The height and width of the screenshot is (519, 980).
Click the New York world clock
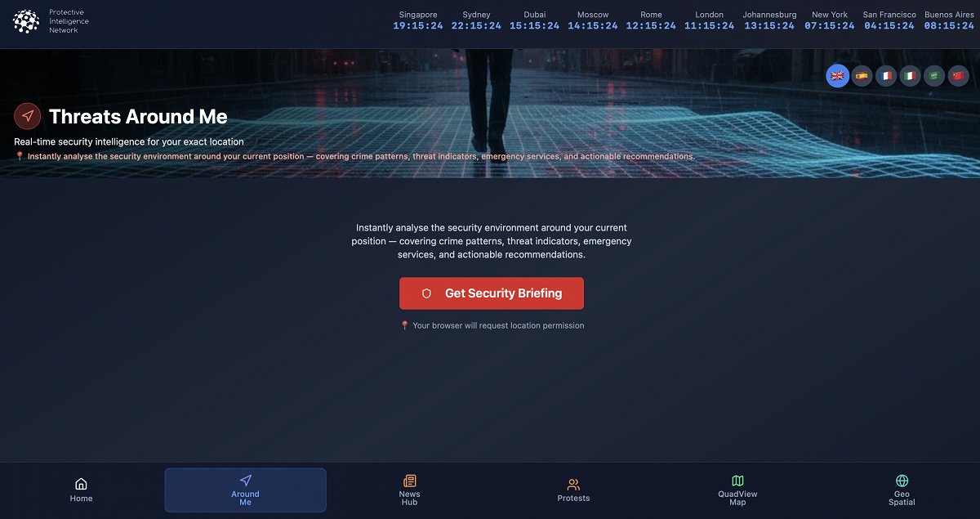[829, 20]
